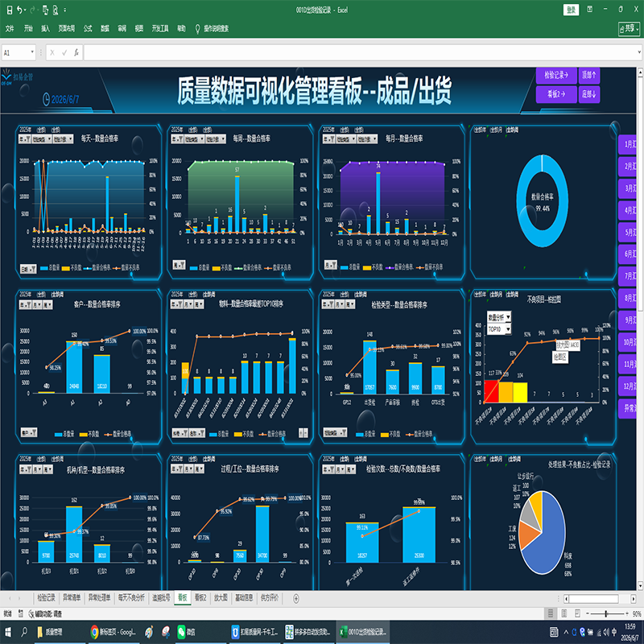
Task: Click the taskbar search magnifier icon
Action: pyautogui.click(x=24, y=632)
